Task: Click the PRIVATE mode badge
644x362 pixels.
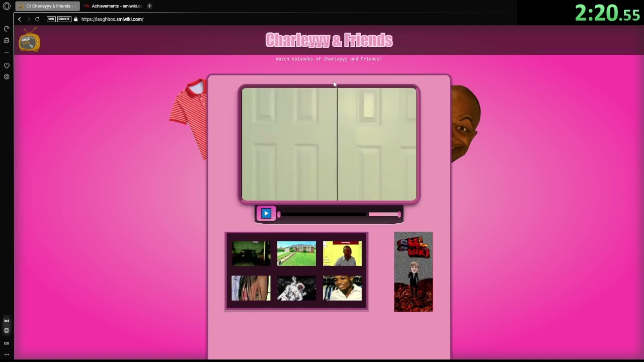Action: 64,19
